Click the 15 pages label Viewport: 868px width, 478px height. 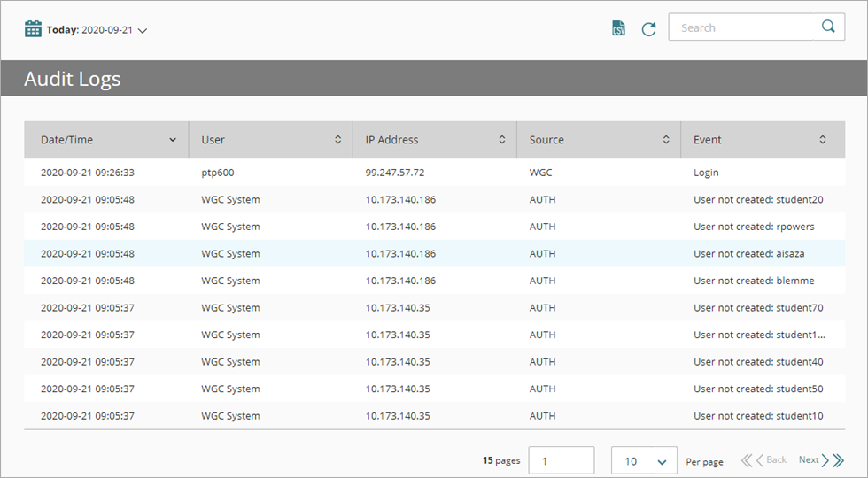(x=501, y=460)
